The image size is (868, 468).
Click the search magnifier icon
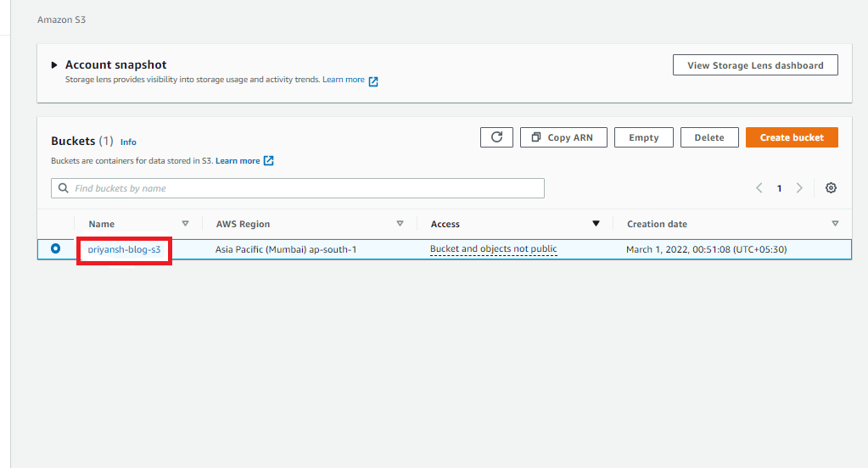tap(64, 188)
